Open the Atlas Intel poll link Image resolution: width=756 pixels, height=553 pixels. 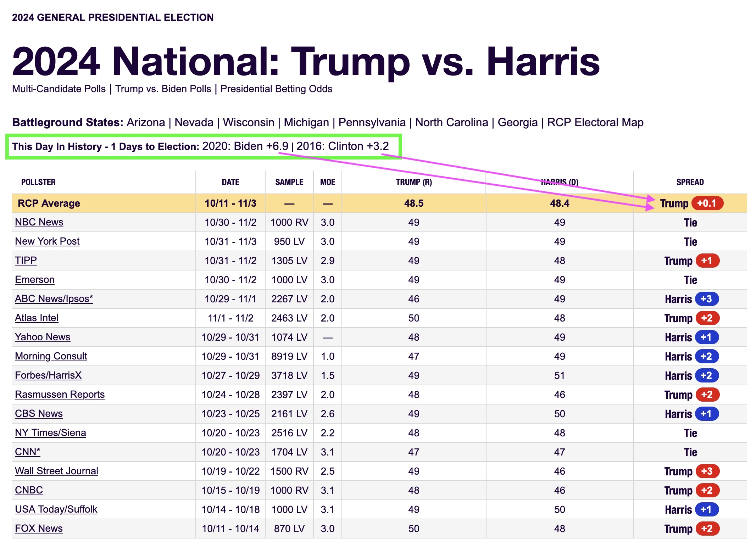click(x=37, y=318)
